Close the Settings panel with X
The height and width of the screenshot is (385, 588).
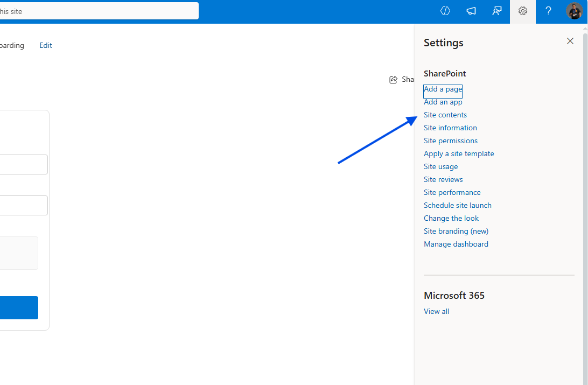[570, 41]
